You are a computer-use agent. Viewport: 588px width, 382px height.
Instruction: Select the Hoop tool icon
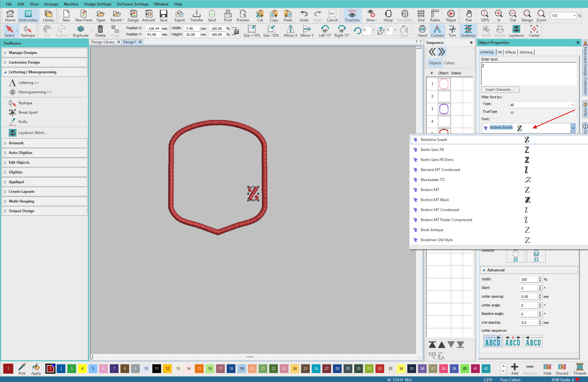click(388, 16)
